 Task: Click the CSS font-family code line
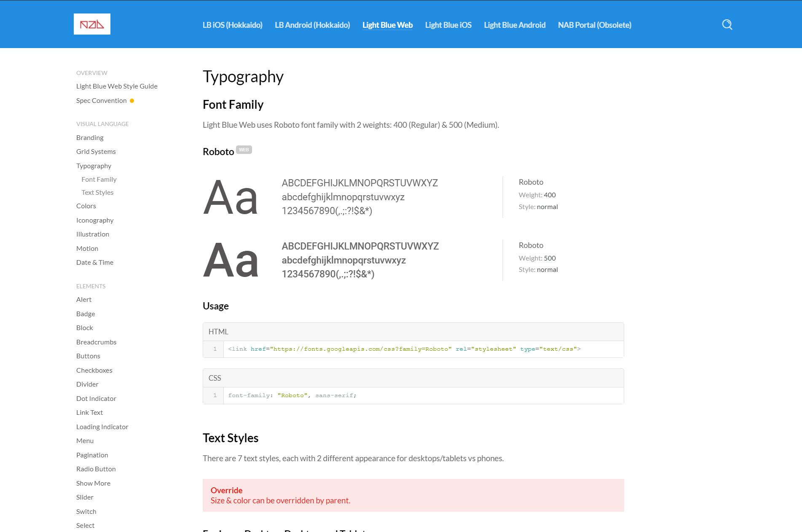click(292, 395)
